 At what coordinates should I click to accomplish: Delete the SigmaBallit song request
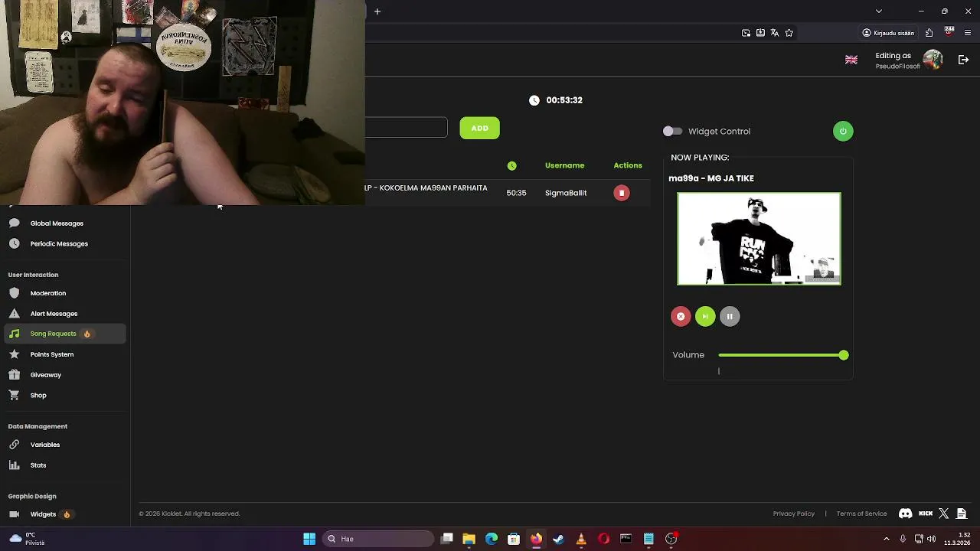(622, 193)
